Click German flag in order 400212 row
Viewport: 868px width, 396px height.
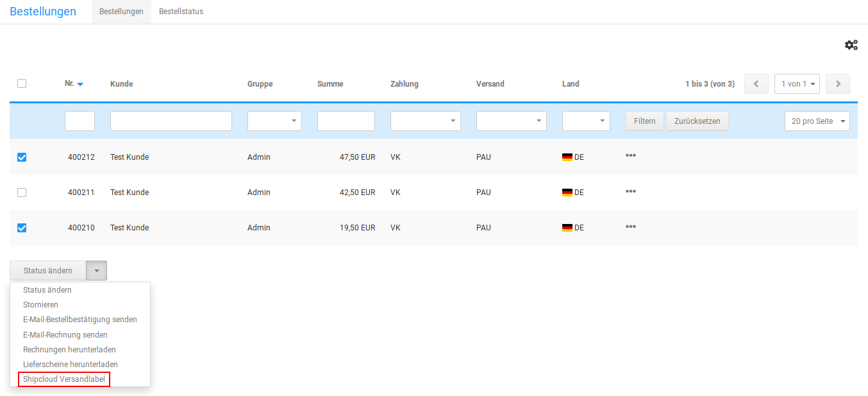click(x=567, y=157)
